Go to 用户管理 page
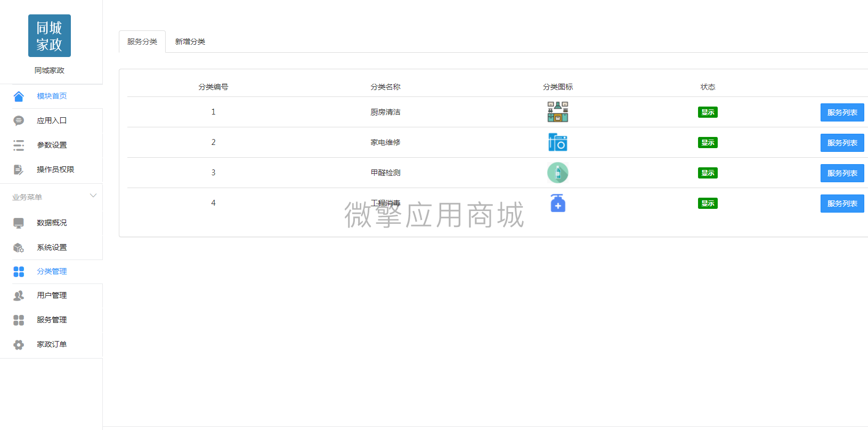The image size is (868, 430). [52, 295]
